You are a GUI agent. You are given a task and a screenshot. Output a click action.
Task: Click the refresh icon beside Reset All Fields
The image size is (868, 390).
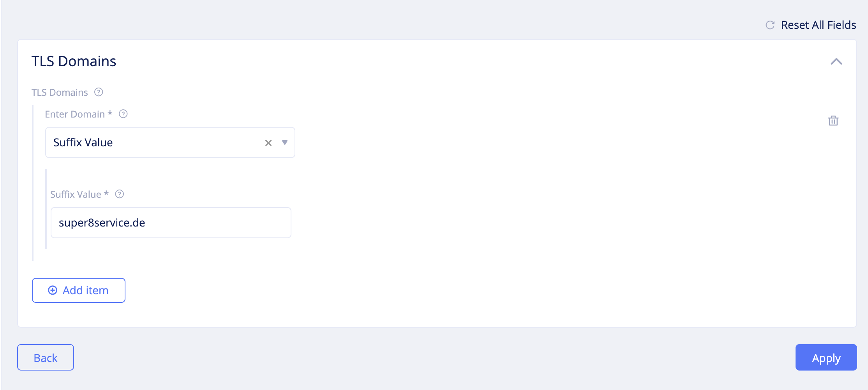point(769,25)
